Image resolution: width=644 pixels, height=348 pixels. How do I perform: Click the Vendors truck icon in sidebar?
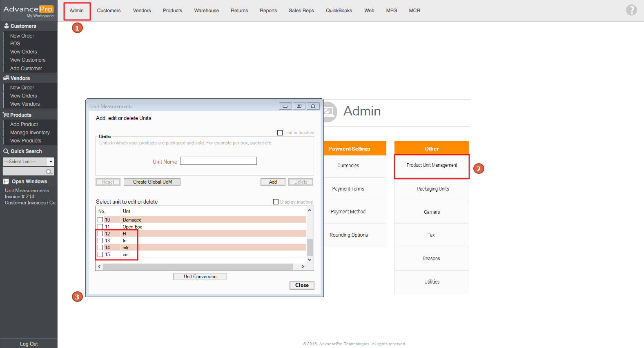click(6, 78)
